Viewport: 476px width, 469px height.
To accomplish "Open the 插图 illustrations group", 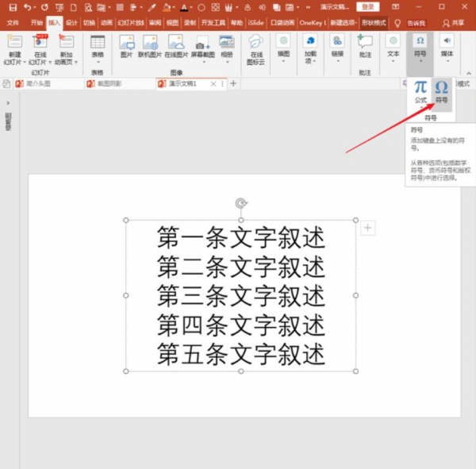I will (x=283, y=48).
